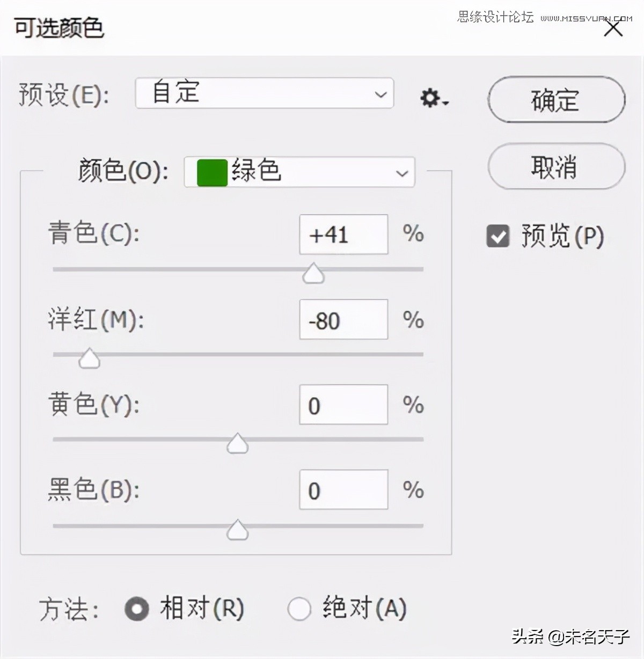Confirm changes with the 确定 button

pyautogui.click(x=555, y=100)
